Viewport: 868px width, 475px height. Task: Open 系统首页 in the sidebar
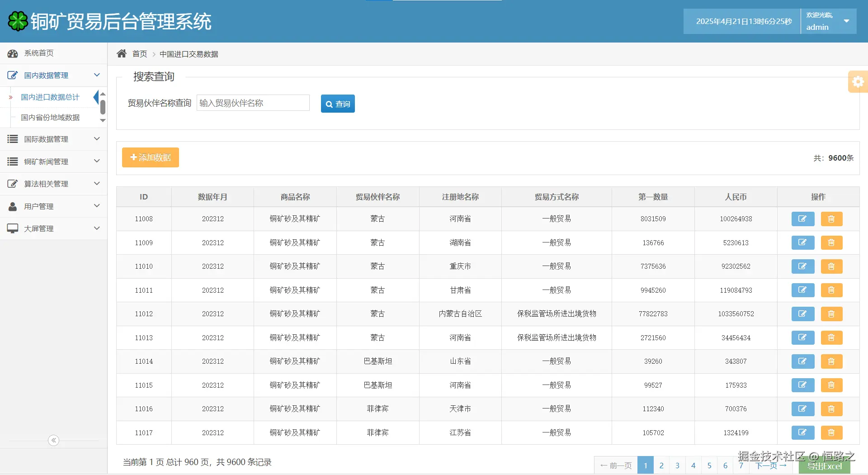53,53
